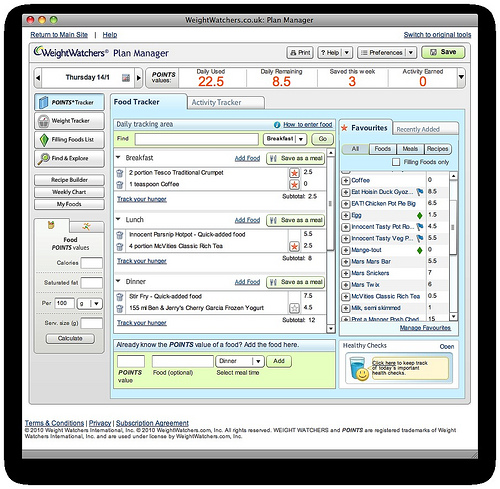The image size is (500, 489).
Task: Open Find & Explore
Action: [69, 158]
